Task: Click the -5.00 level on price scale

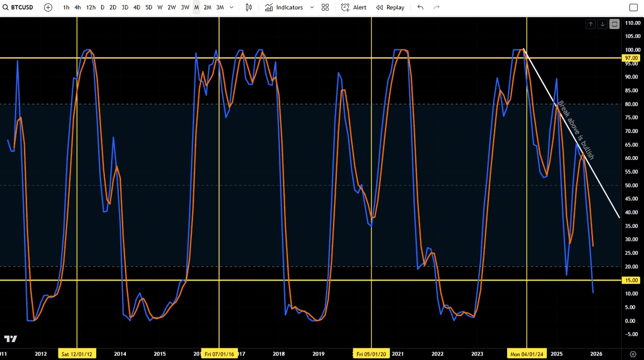Action: [x=631, y=334]
